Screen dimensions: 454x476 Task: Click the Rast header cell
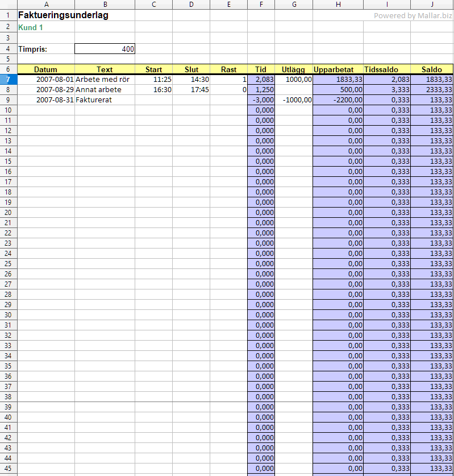coord(228,69)
